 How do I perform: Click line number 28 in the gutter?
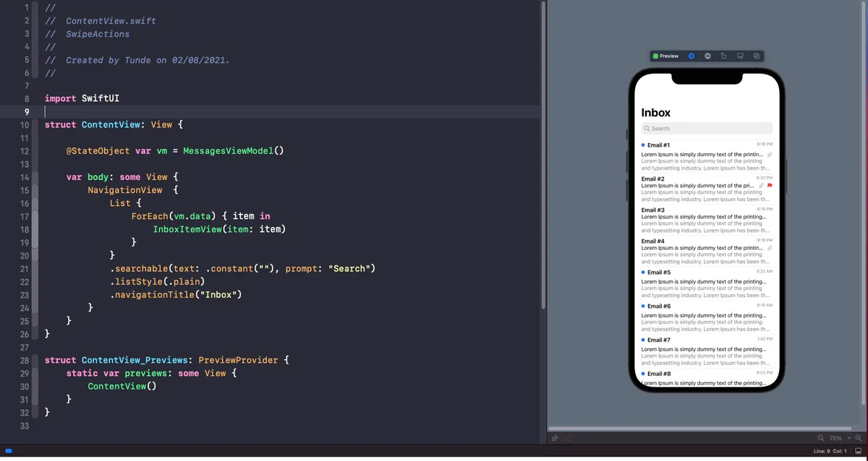24,360
